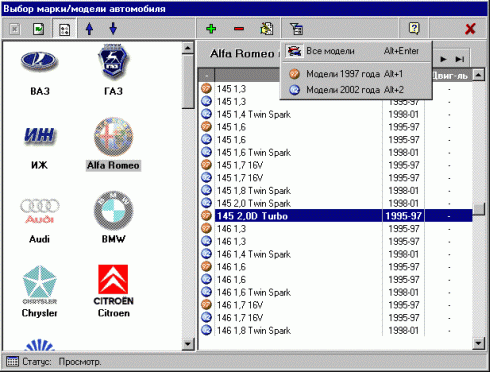This screenshot has width=490, height=372.
Task: Click the '1995-97' cell in 145 2,0D Turbo row
Action: [x=403, y=216]
